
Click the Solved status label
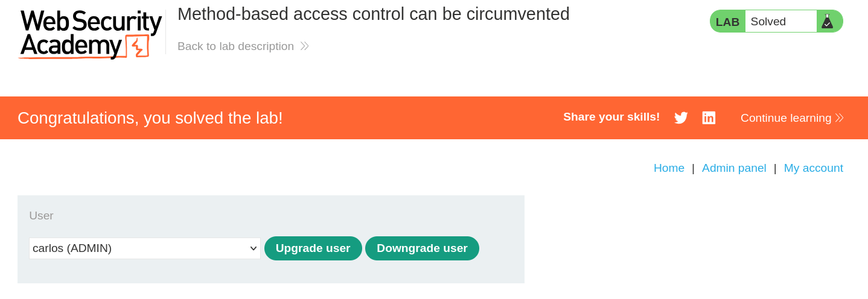click(x=768, y=22)
